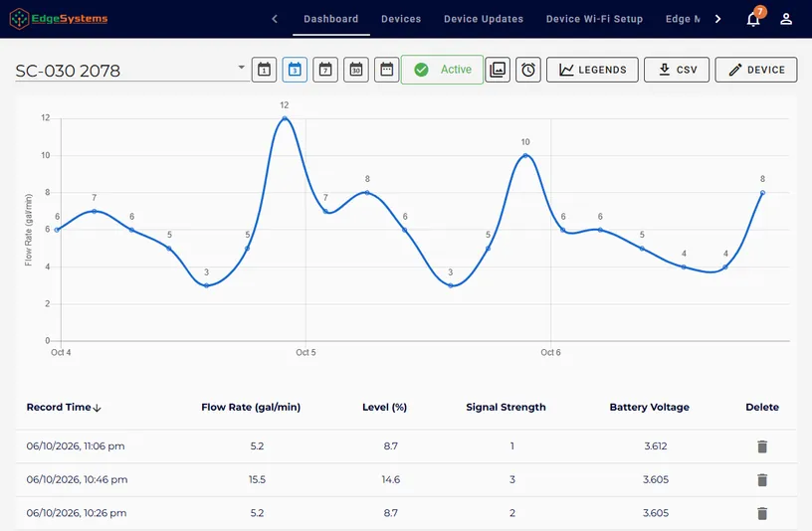Click the peak data point labeled 12
Image resolution: width=812 pixels, height=531 pixels.
coord(285,118)
